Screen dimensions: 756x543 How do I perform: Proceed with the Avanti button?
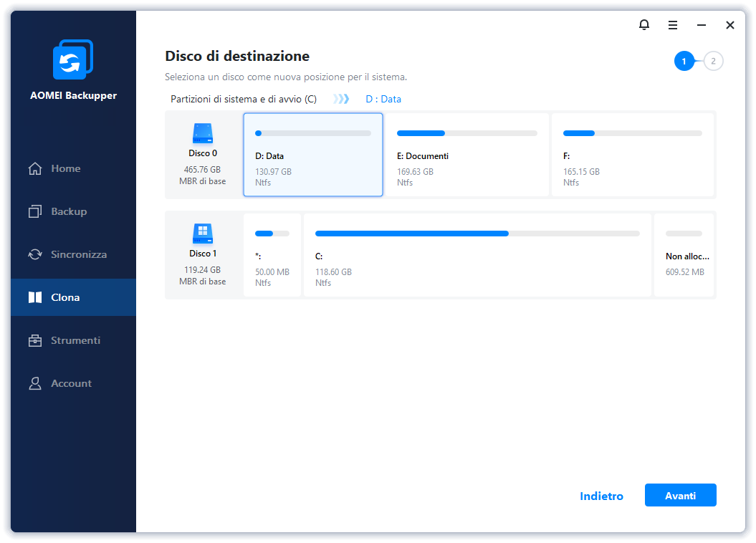680,495
